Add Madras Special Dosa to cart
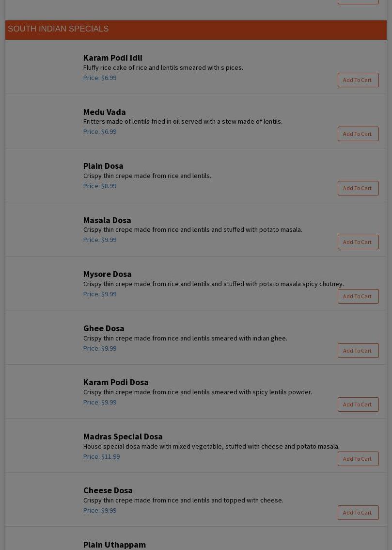 [358, 459]
